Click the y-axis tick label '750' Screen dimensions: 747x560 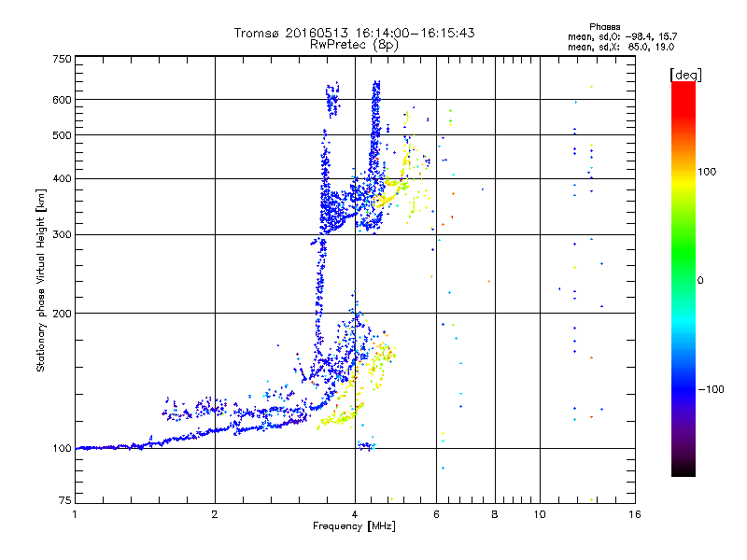tap(62, 59)
